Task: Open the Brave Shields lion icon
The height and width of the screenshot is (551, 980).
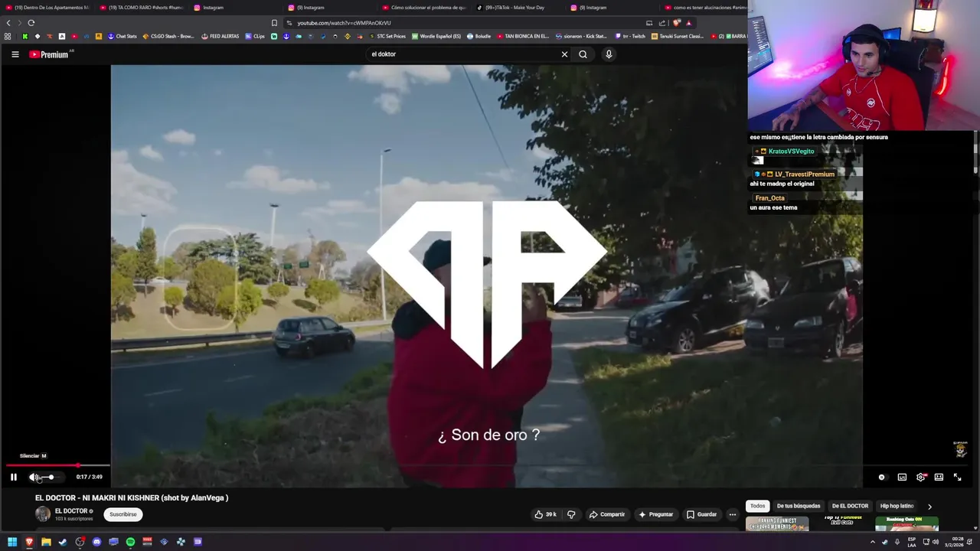Action: point(677,23)
